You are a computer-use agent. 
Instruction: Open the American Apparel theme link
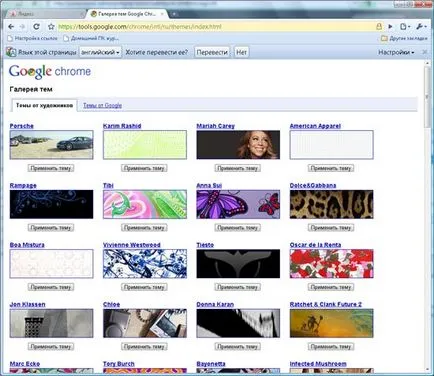pos(315,126)
